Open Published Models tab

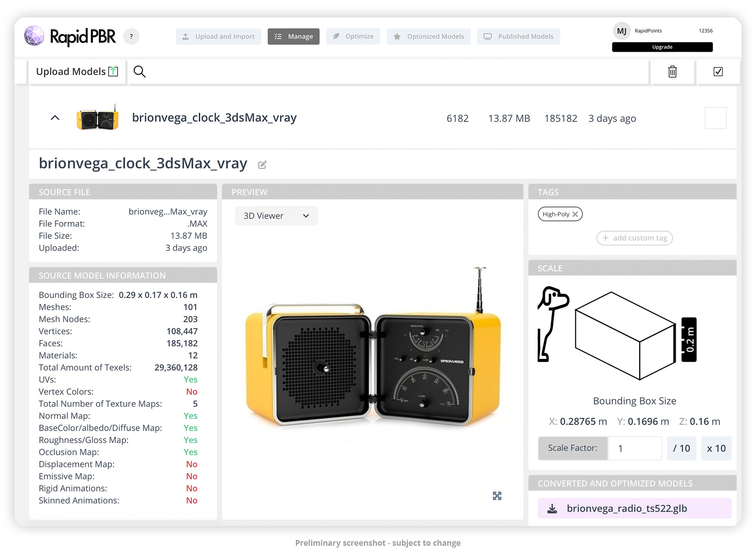pos(519,37)
